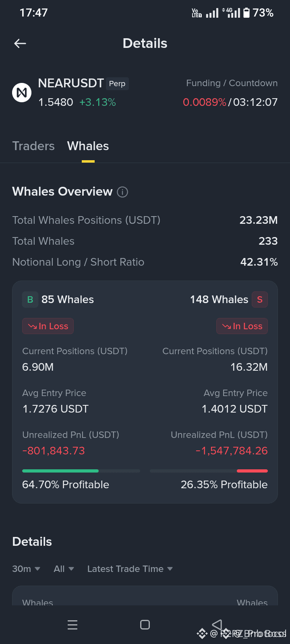
Task: Open Android recent apps menu icon
Action: 72,625
